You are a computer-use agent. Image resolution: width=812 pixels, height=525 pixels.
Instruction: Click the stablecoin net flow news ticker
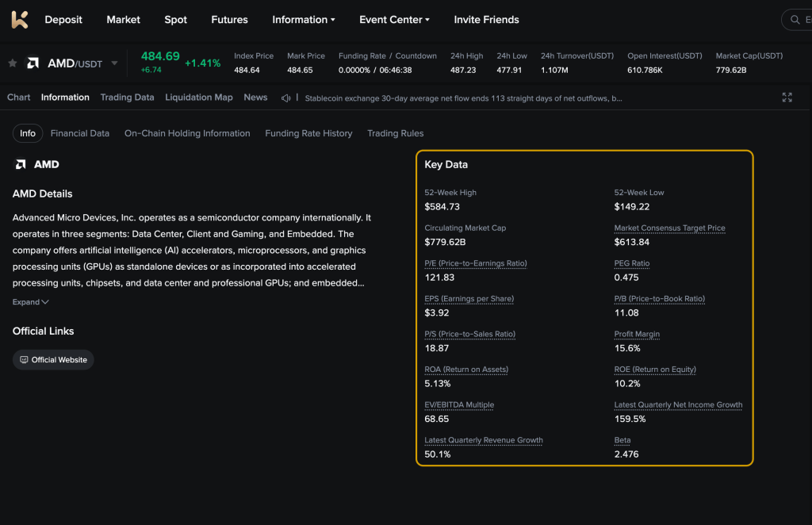tap(463, 98)
